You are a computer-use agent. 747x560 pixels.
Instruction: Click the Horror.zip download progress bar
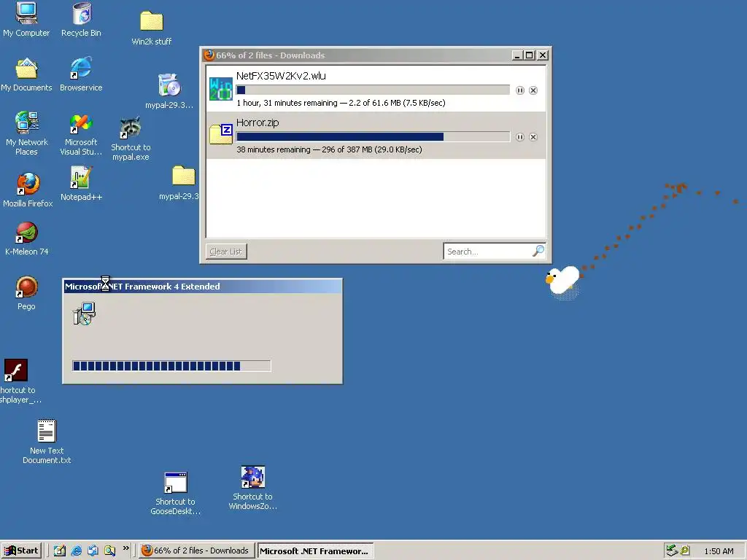(x=373, y=136)
